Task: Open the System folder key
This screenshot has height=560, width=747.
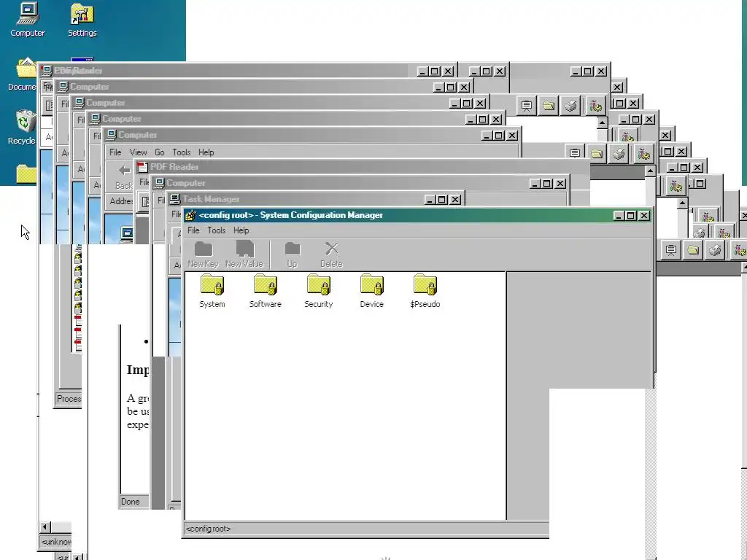Action: pos(212,291)
